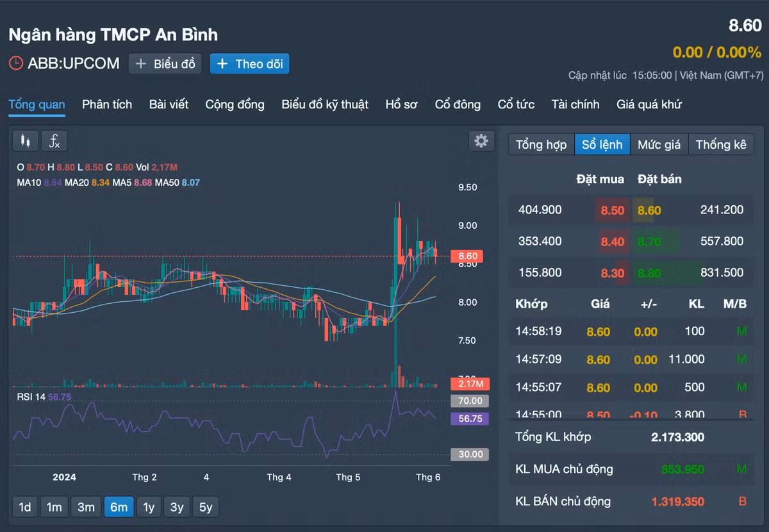The width and height of the screenshot is (769, 532).
Task: Click active sell volume 1.319.350
Action: pyautogui.click(x=677, y=501)
